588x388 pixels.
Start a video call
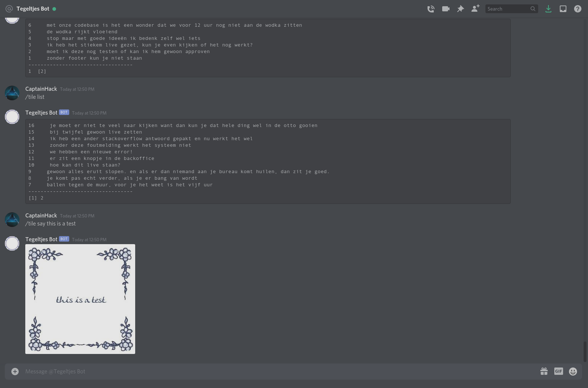tap(445, 8)
